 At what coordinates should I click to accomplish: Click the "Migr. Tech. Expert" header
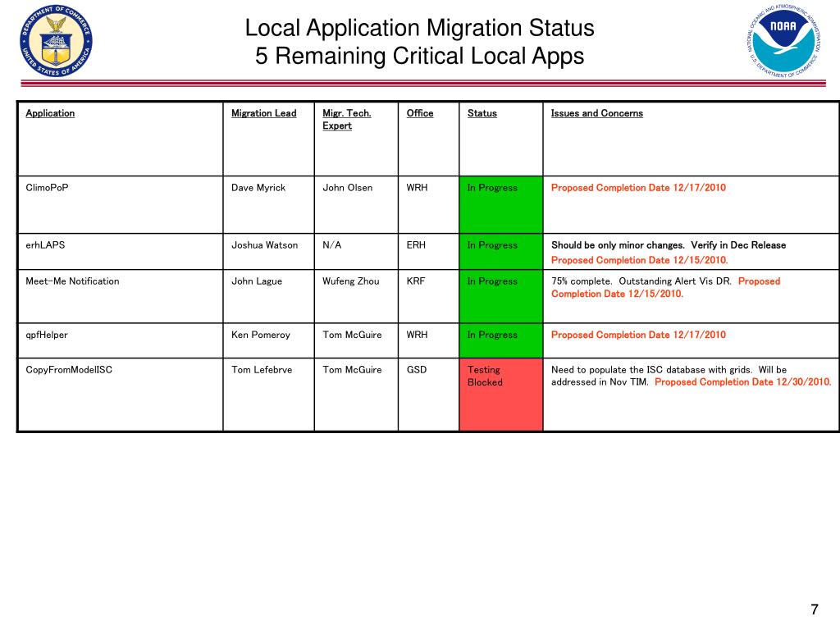346,119
